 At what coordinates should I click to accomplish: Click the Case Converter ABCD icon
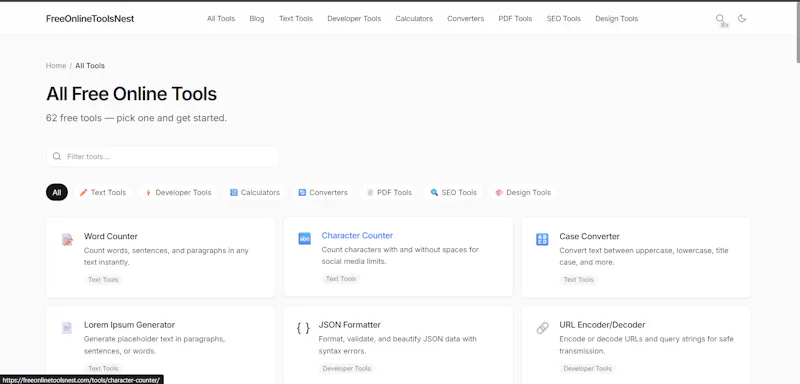542,239
